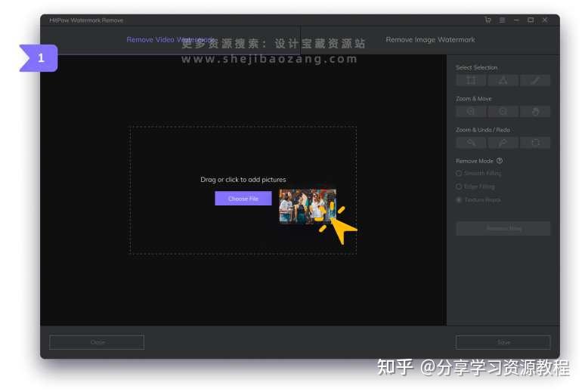
Task: Open the shopping cart purchase icon
Action: coord(487,20)
